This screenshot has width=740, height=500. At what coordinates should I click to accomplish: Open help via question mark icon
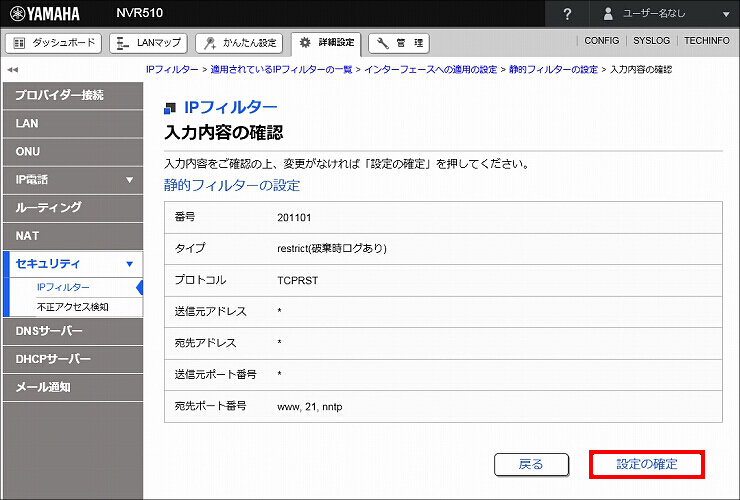coord(567,14)
